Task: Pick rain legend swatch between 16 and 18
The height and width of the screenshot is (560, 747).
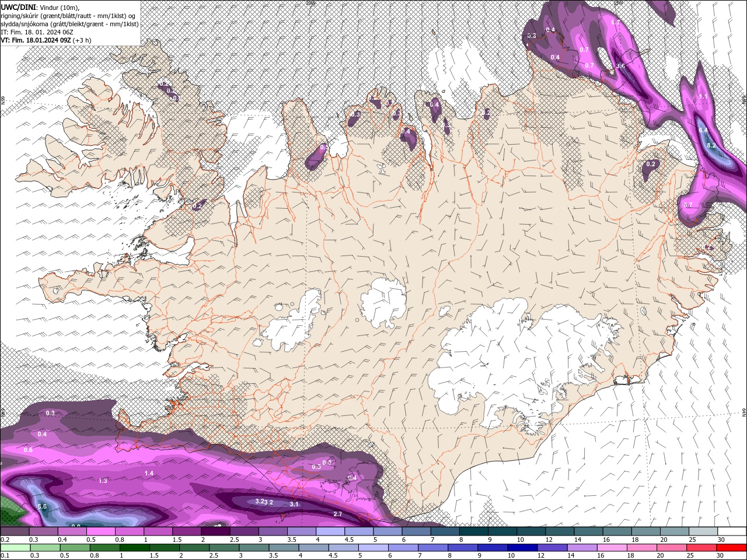Action: [612, 548]
